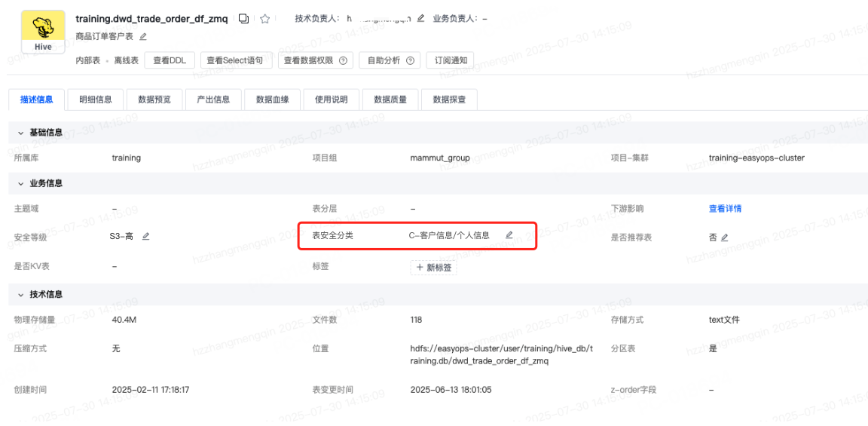Edit 表安全分类 classification pencil icon
This screenshot has width=868, height=426.
[x=509, y=235]
